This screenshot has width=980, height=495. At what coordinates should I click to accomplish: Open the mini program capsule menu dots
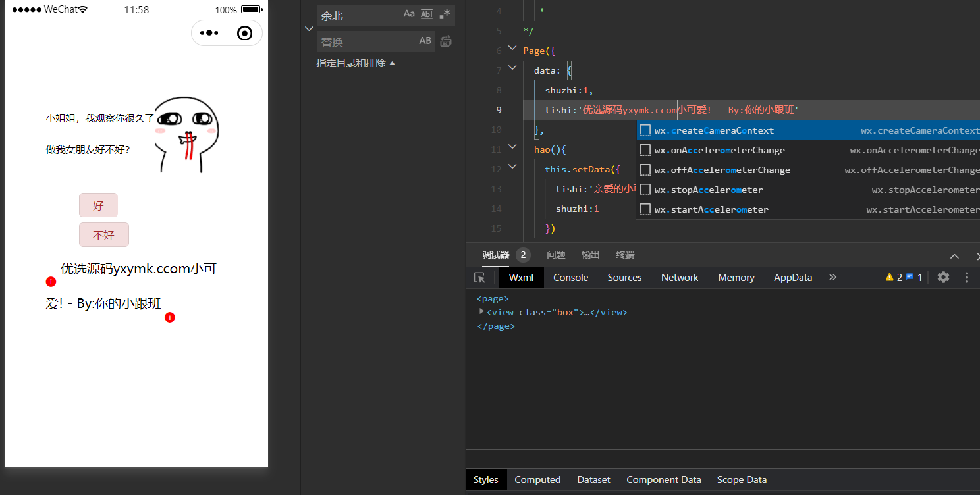209,33
